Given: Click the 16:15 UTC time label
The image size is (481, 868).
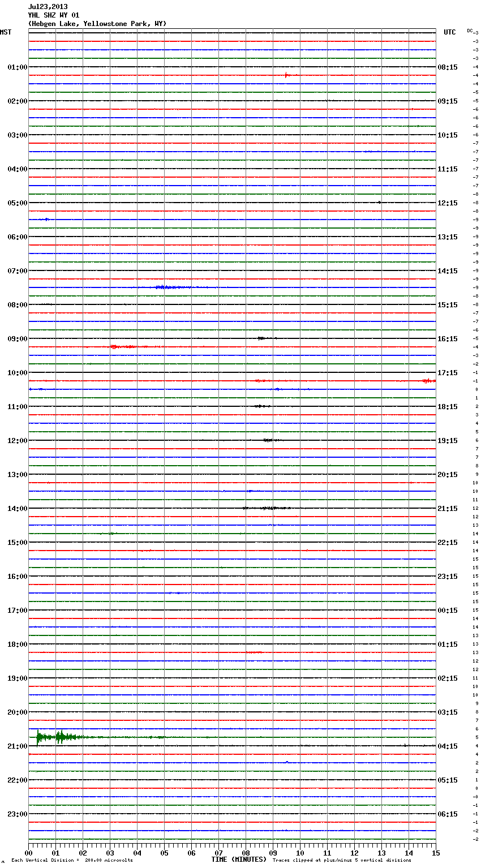Looking at the screenshot, I should (x=448, y=339).
